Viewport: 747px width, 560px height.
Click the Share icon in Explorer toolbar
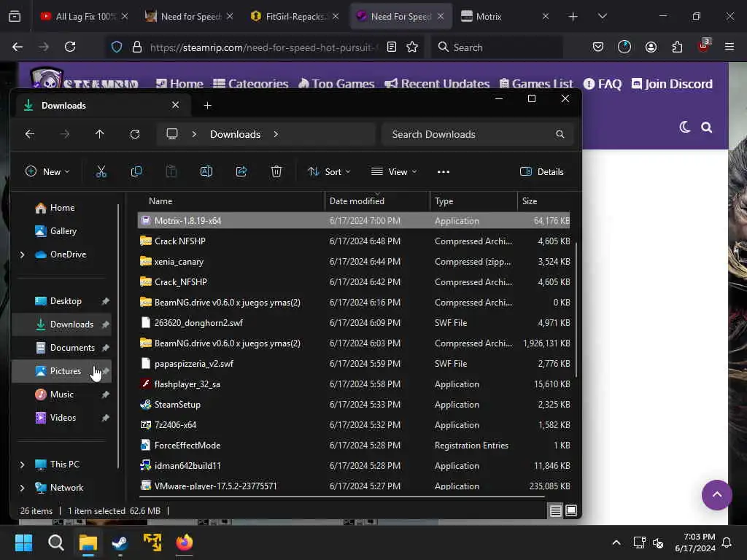[241, 171]
